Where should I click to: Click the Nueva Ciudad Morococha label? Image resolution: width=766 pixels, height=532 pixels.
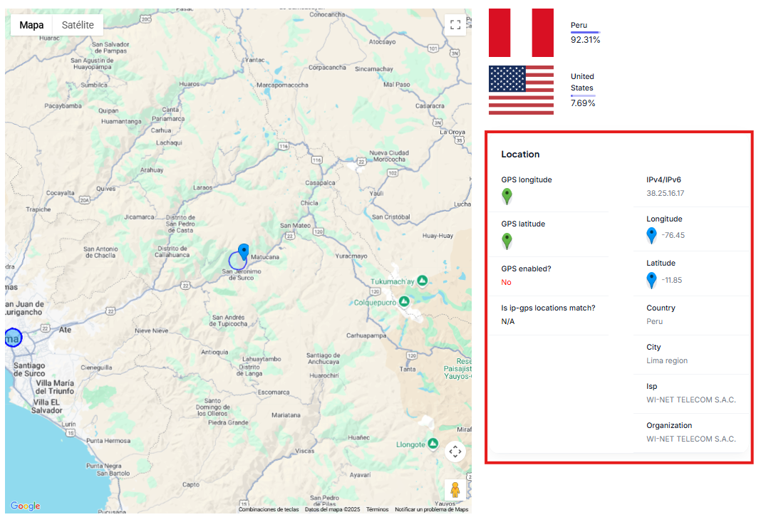[389, 156]
